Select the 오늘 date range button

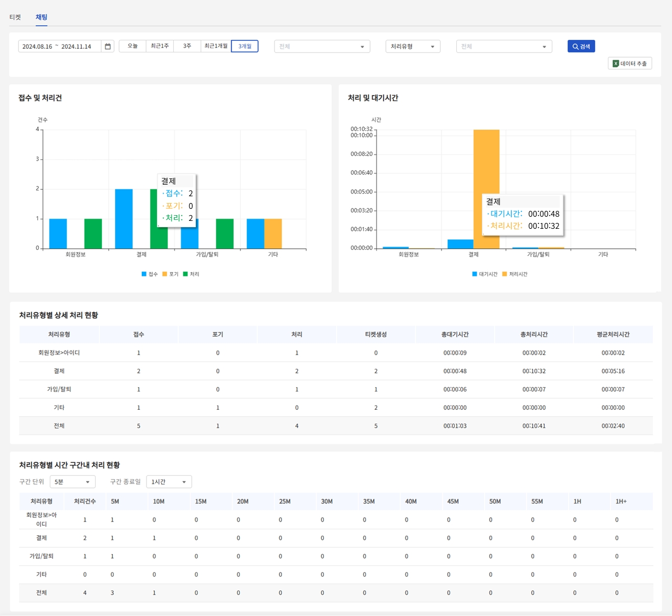[132, 46]
